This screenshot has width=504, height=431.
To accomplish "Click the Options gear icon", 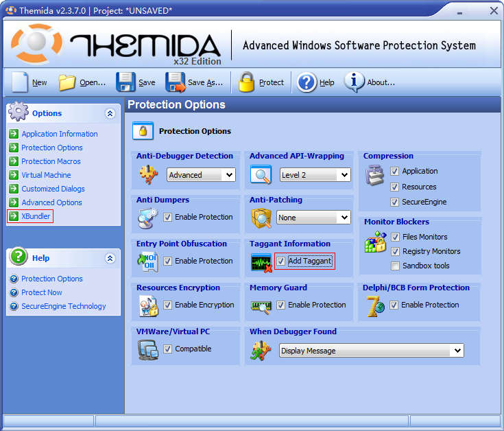I will tap(19, 111).
